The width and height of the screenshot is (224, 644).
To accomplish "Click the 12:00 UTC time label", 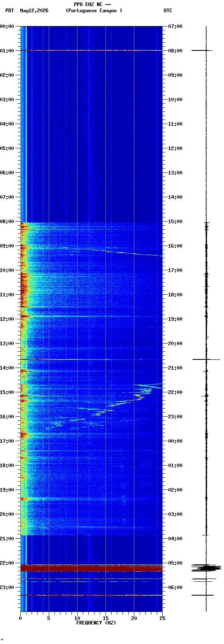I will tap(175, 148).
